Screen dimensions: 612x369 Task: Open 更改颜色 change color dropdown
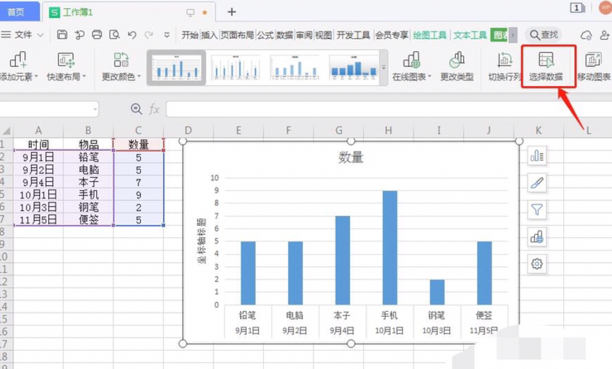tap(121, 66)
